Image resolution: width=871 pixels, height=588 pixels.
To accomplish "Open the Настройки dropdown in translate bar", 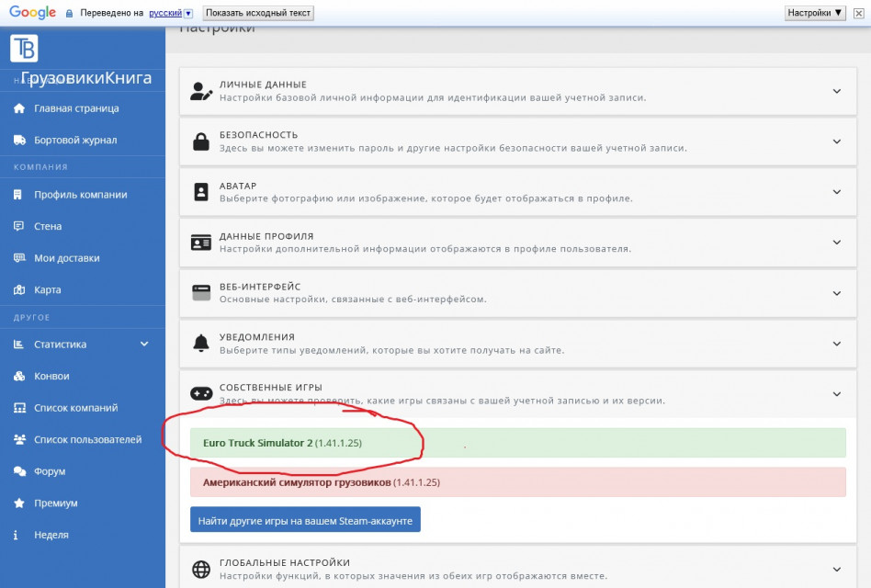I will click(x=814, y=13).
